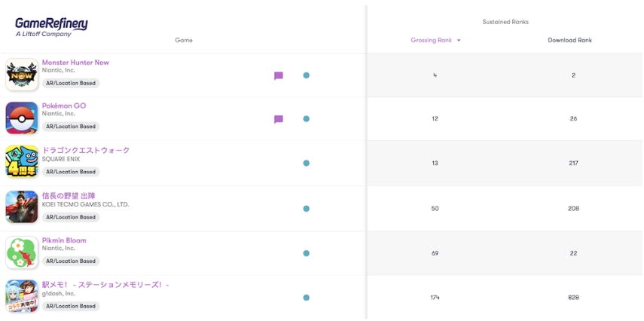Open the Pikmin Bloom title link
Screen dimensions: 644x321
tap(64, 240)
